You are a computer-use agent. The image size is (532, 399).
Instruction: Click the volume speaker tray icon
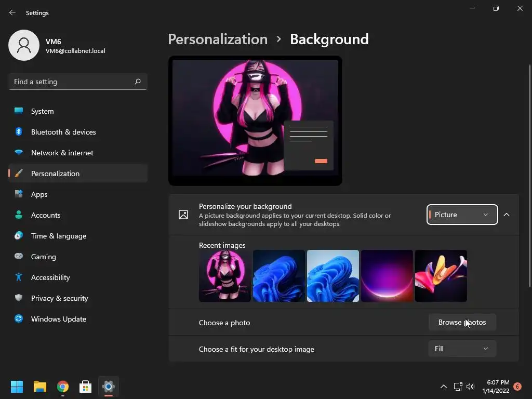click(470, 387)
